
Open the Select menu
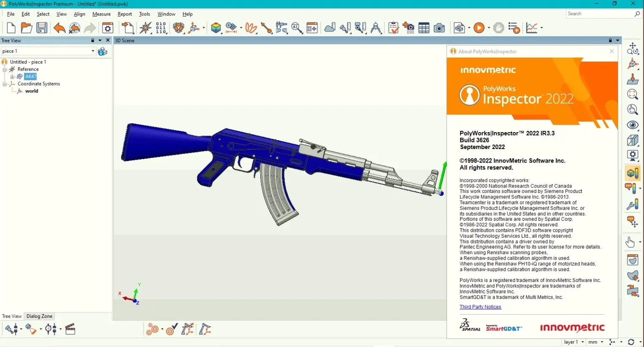click(43, 14)
